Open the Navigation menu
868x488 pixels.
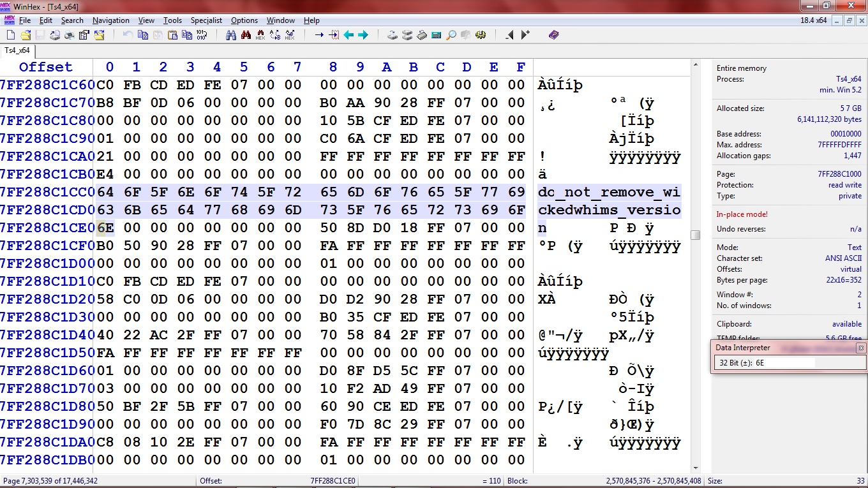(x=111, y=20)
